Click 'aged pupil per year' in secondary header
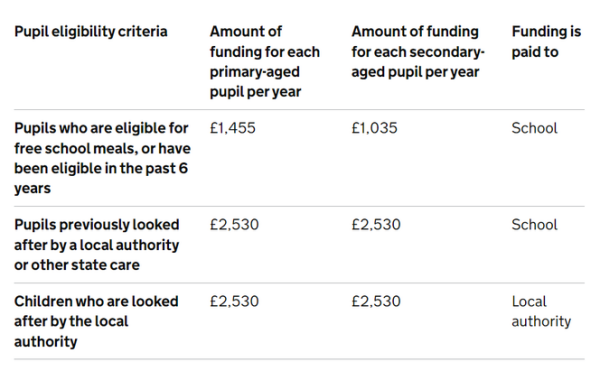Viewport: 600px width, 371px height. (x=415, y=72)
